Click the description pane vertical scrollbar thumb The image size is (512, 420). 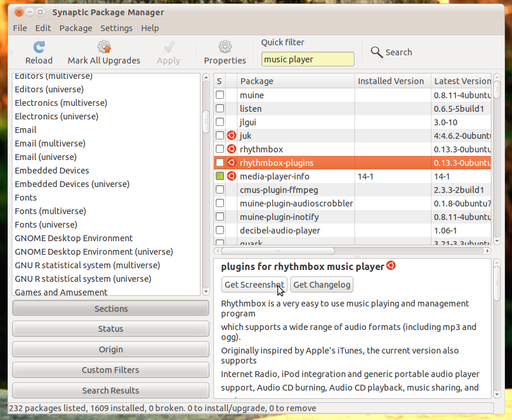(497, 283)
